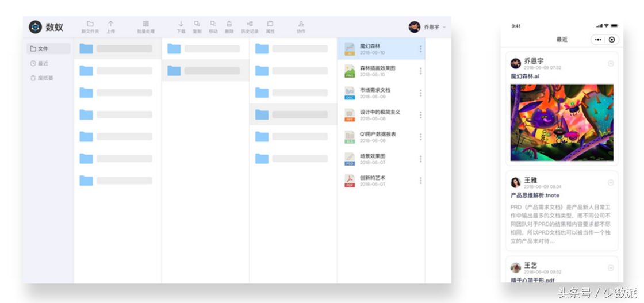This screenshot has height=303, width=644.
Task: Open more options for 市场需求文档
Action: tap(420, 93)
